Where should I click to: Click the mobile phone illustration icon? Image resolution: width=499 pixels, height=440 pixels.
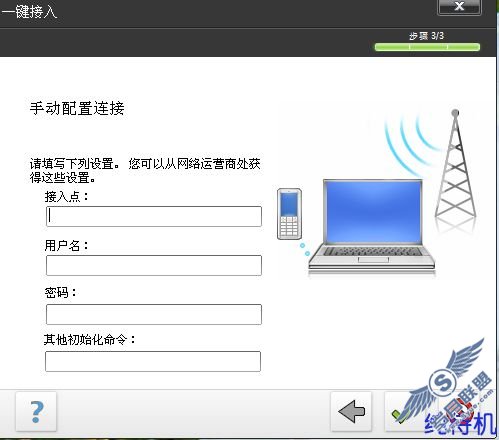click(289, 214)
